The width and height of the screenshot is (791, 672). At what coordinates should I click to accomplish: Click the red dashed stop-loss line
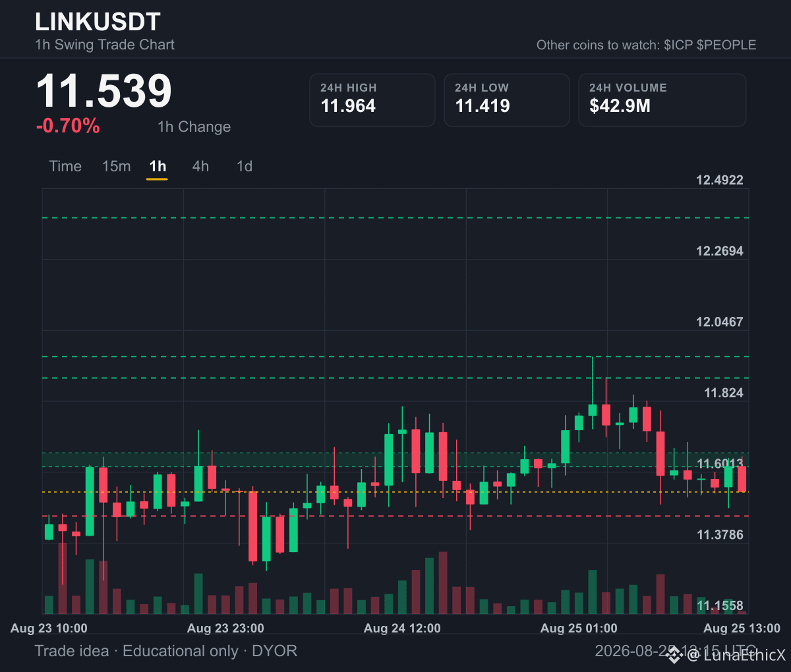(395, 516)
